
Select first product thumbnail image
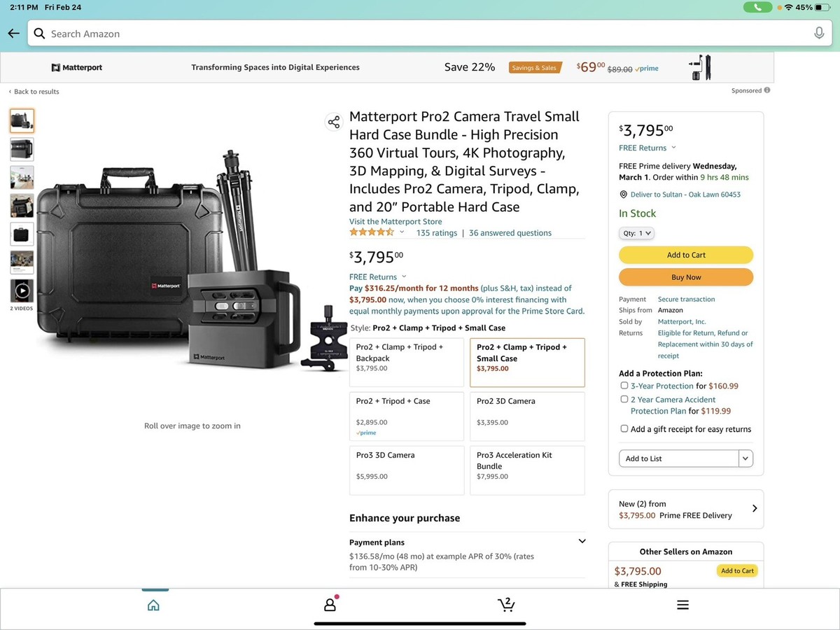click(x=22, y=121)
